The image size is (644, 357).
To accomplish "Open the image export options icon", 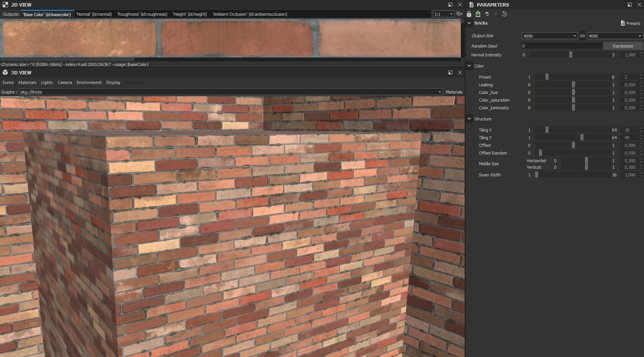I will [x=458, y=14].
